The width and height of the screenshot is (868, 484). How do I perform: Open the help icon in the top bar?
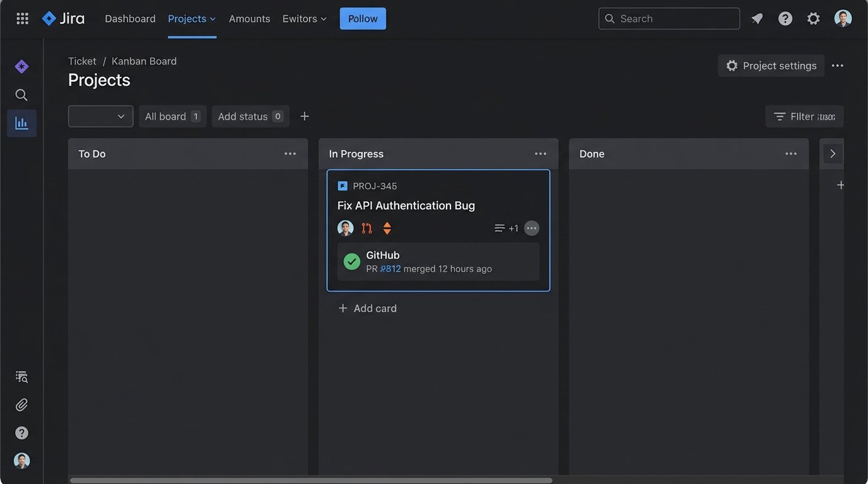(x=785, y=18)
